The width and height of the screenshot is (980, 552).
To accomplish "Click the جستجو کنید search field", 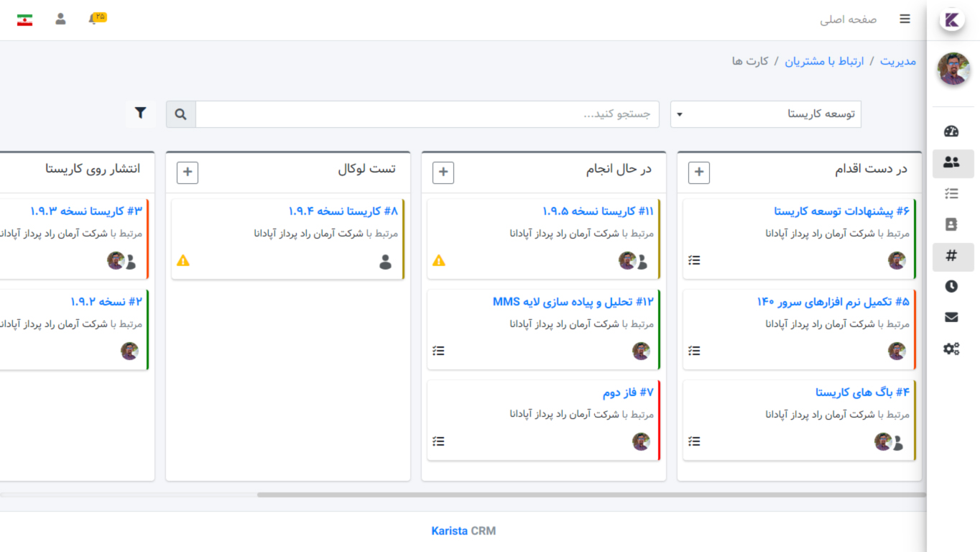I will coord(427,114).
